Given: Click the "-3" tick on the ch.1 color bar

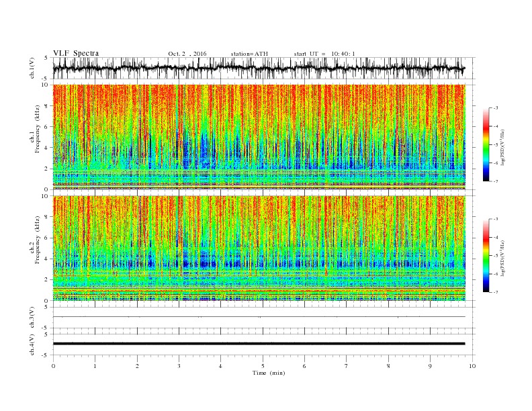Looking at the screenshot, I should click(x=495, y=108).
